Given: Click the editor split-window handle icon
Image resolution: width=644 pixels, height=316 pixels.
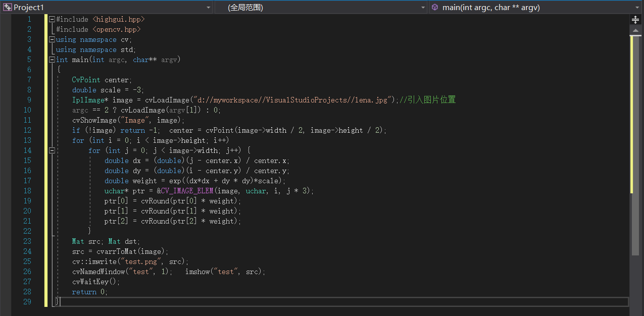Looking at the screenshot, I should pos(635,20).
